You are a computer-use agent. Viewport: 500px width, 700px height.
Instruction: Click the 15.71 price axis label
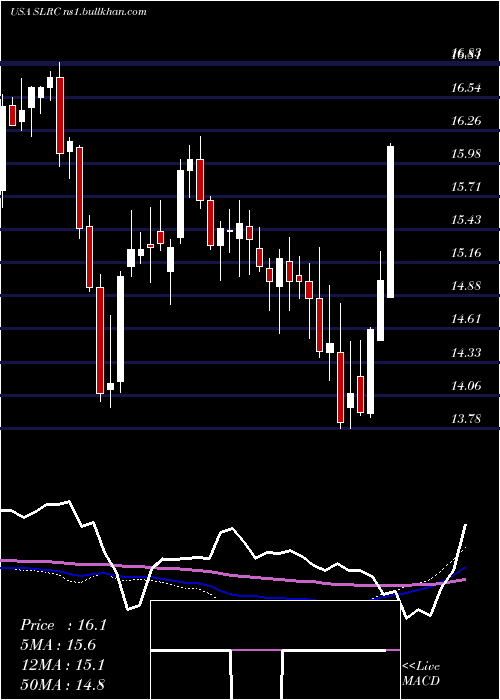tap(466, 187)
